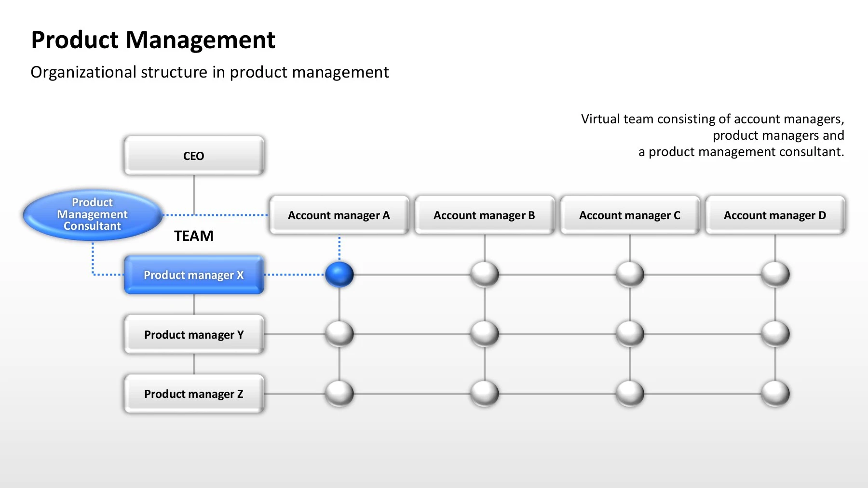Click the Product Management Consultant oval
868x488 pixels.
pyautogui.click(x=92, y=214)
